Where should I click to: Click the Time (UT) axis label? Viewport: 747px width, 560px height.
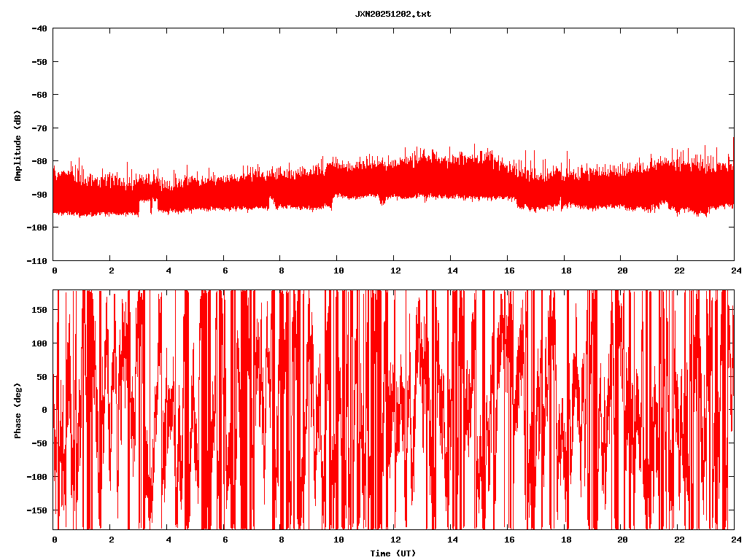[392, 553]
